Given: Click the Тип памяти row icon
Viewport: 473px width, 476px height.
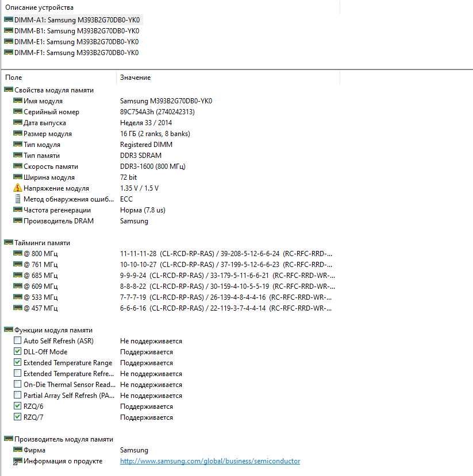Looking at the screenshot, I should [x=18, y=156].
